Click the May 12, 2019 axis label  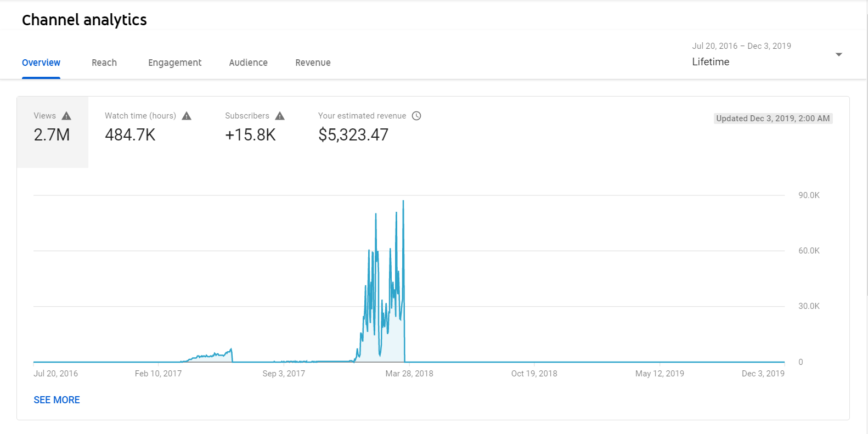coord(660,374)
